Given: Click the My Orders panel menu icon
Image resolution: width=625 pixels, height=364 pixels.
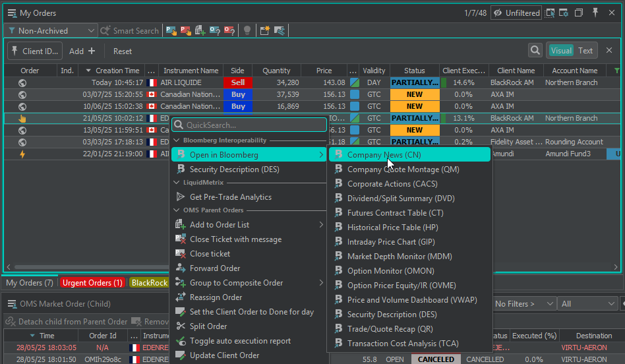Looking at the screenshot, I should click(12, 13).
